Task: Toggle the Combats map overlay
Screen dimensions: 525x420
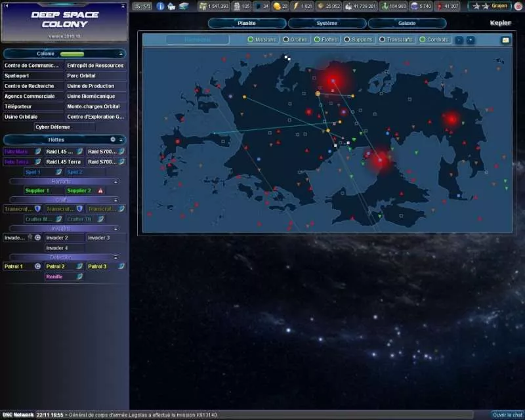Action: pyautogui.click(x=421, y=39)
